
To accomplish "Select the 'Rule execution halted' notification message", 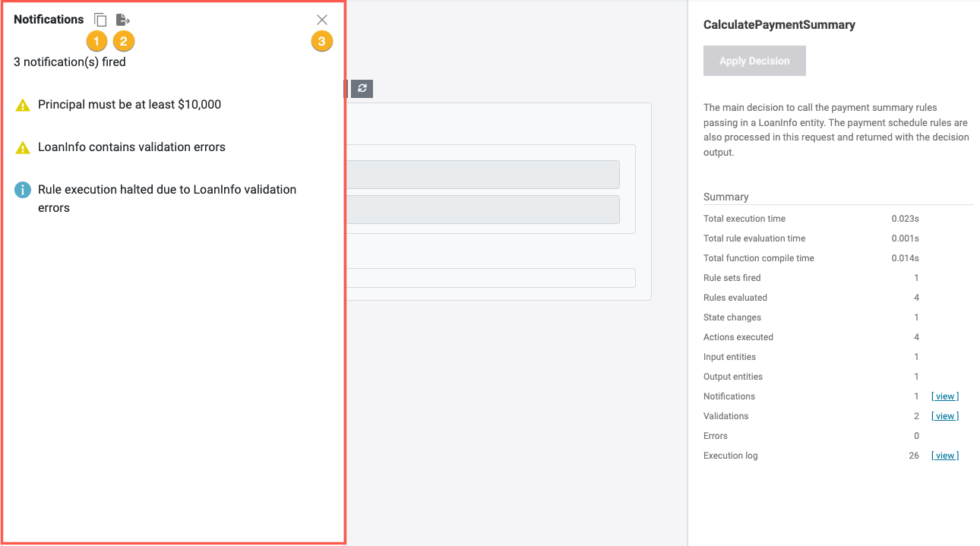I will coord(167,198).
